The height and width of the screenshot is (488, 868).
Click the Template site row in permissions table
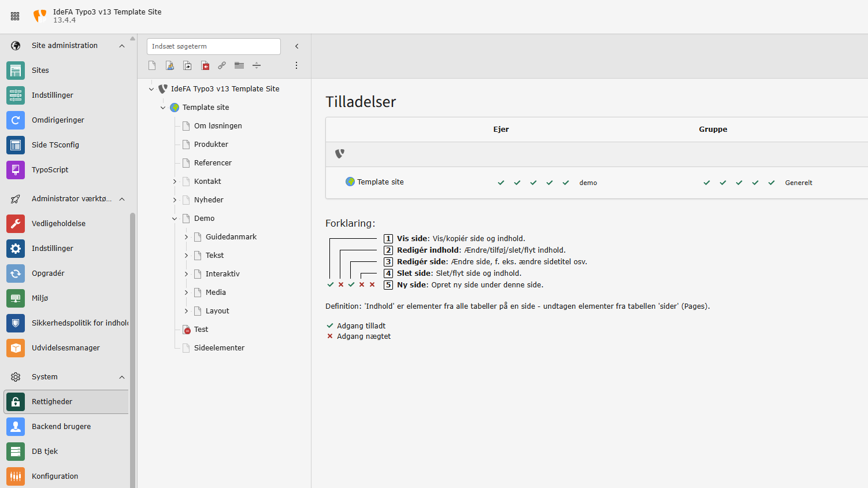tap(380, 182)
